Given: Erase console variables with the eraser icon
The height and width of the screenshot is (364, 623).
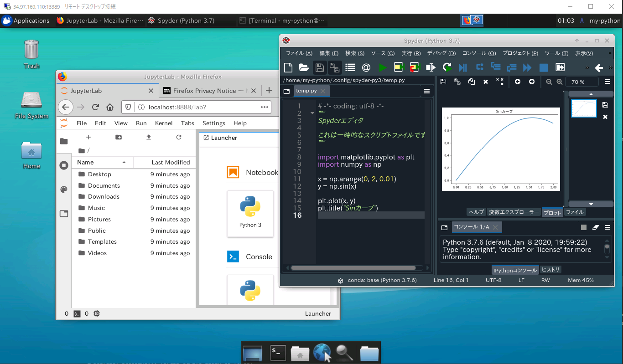Looking at the screenshot, I should click(596, 227).
